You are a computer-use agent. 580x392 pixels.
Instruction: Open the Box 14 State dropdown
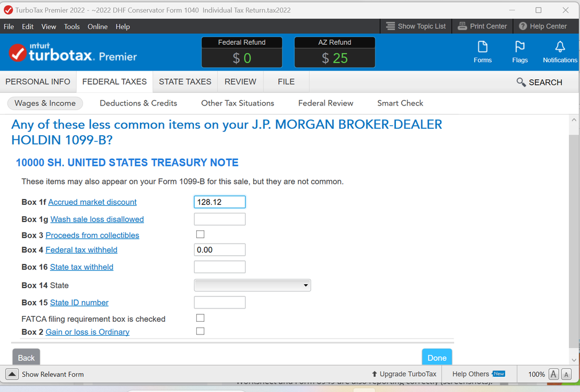tap(253, 285)
